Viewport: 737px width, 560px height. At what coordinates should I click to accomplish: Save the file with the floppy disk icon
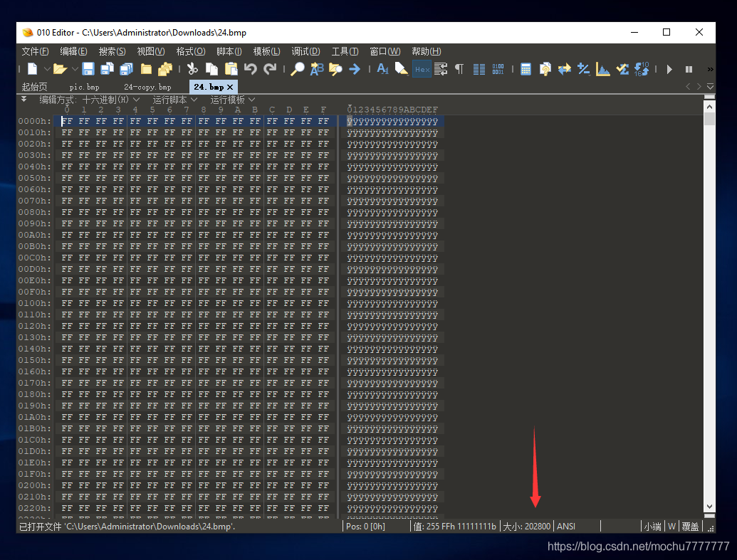pyautogui.click(x=88, y=69)
